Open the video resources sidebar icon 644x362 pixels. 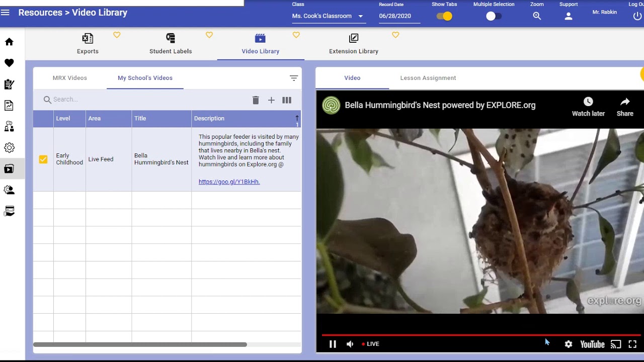tap(9, 169)
